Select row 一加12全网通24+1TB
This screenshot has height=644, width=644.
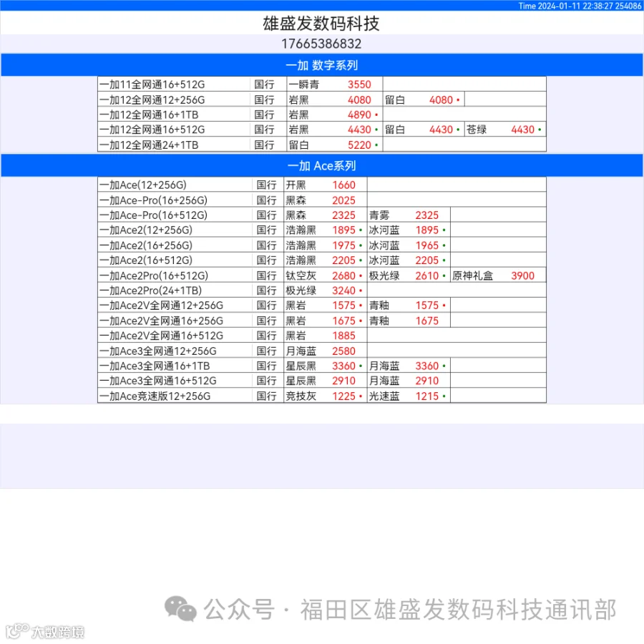[x=322, y=145]
